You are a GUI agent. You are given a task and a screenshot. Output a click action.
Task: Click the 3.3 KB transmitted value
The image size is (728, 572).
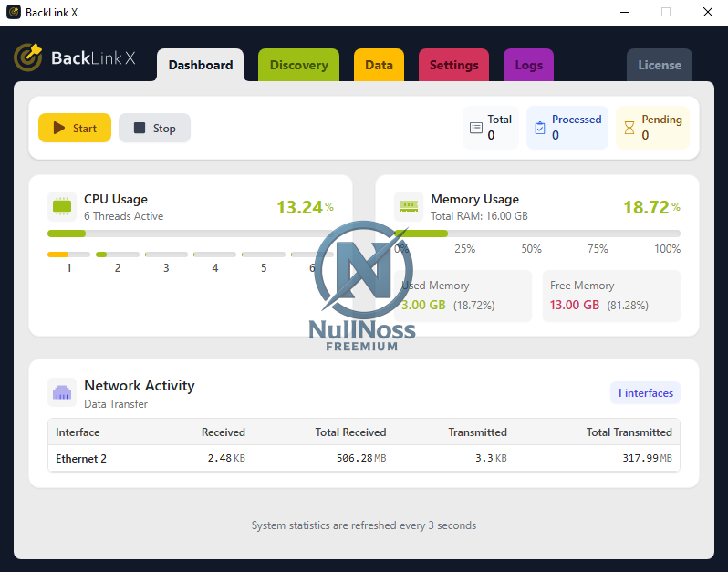pos(491,458)
